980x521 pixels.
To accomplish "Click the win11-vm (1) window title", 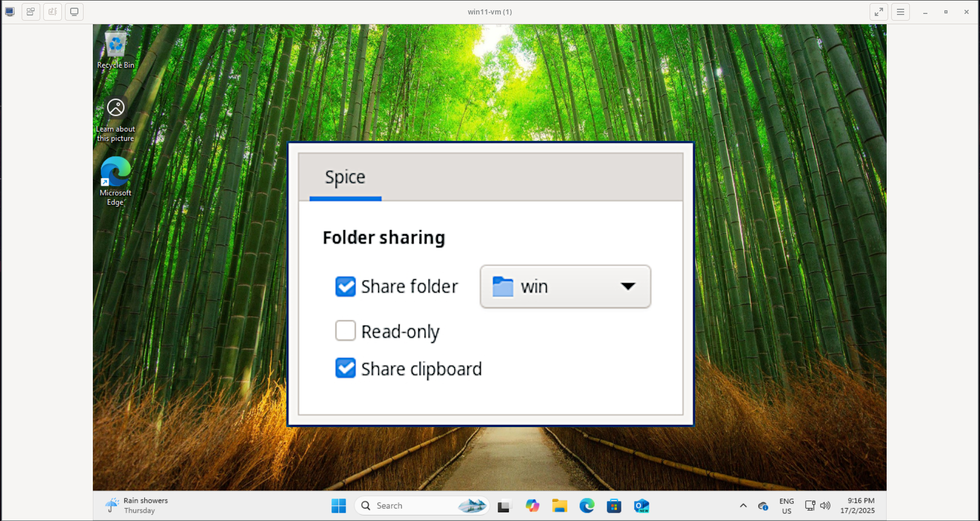I will click(489, 12).
